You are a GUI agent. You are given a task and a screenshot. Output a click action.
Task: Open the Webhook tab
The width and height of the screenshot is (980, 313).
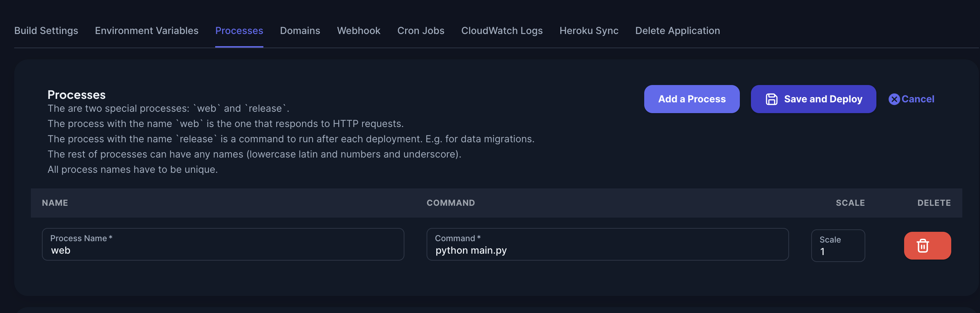coord(358,31)
